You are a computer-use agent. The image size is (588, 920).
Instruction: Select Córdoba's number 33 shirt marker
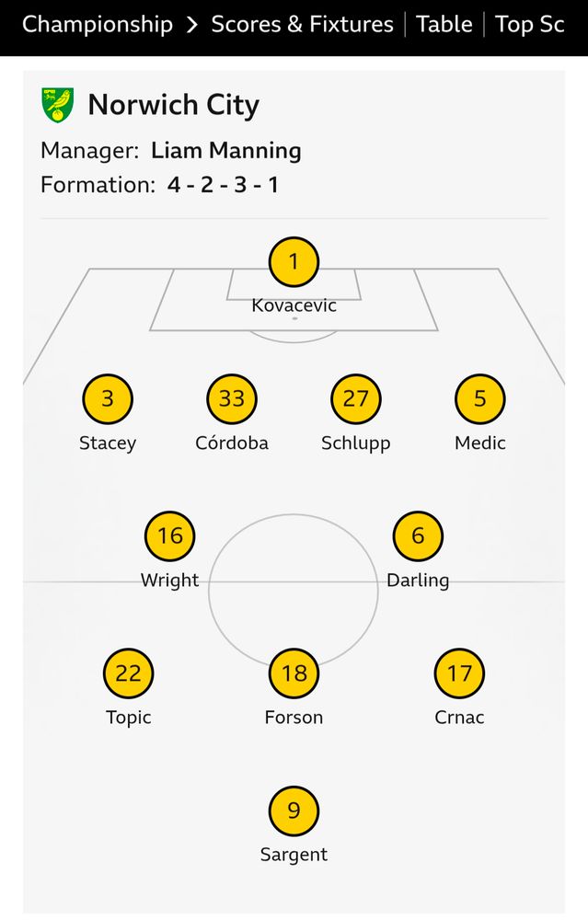231,399
